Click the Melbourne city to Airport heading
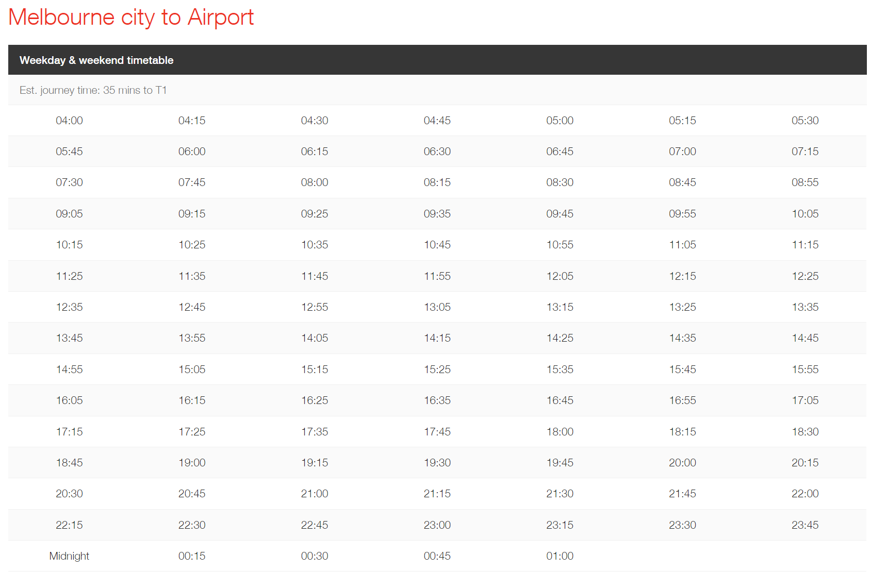This screenshot has height=588, width=871. tap(131, 18)
